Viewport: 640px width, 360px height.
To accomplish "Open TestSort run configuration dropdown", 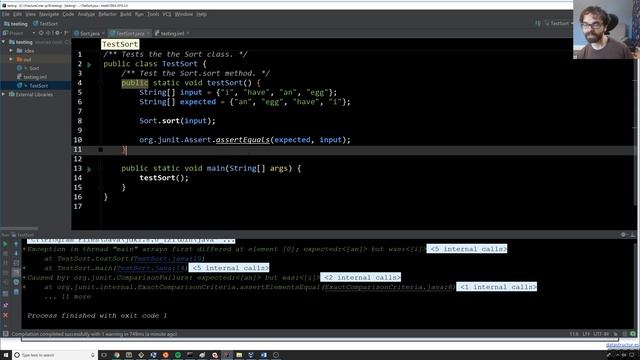I will coord(558,24).
